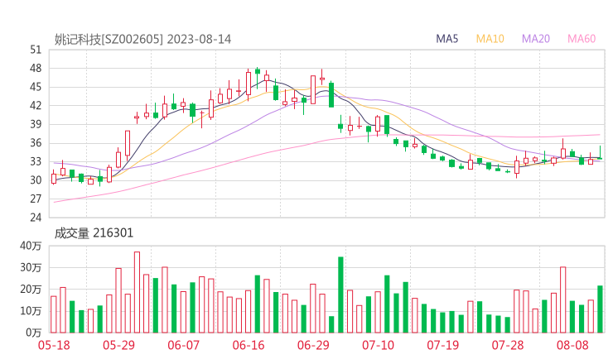
Task: Click the 07-19 date label
Action: point(442,345)
